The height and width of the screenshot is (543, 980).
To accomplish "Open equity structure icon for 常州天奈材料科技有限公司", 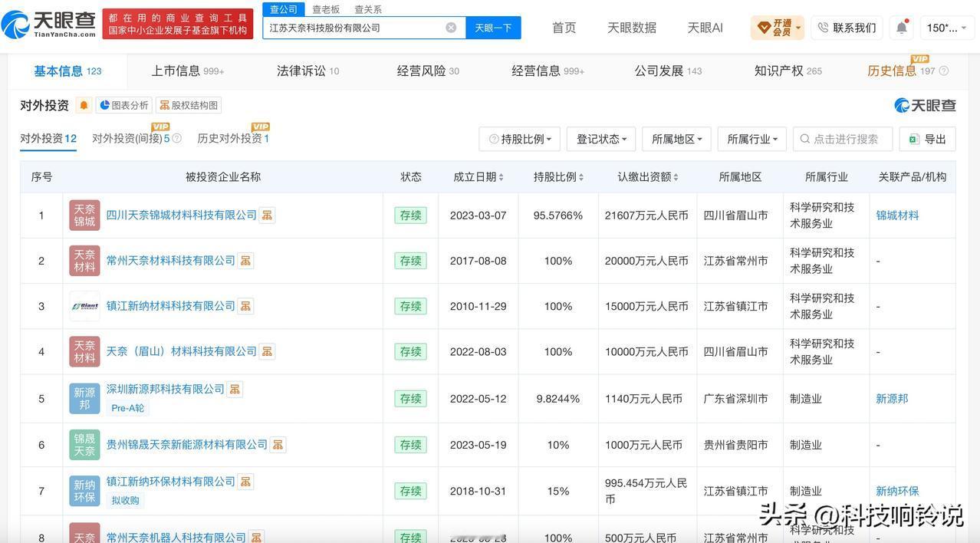I will tap(245, 261).
